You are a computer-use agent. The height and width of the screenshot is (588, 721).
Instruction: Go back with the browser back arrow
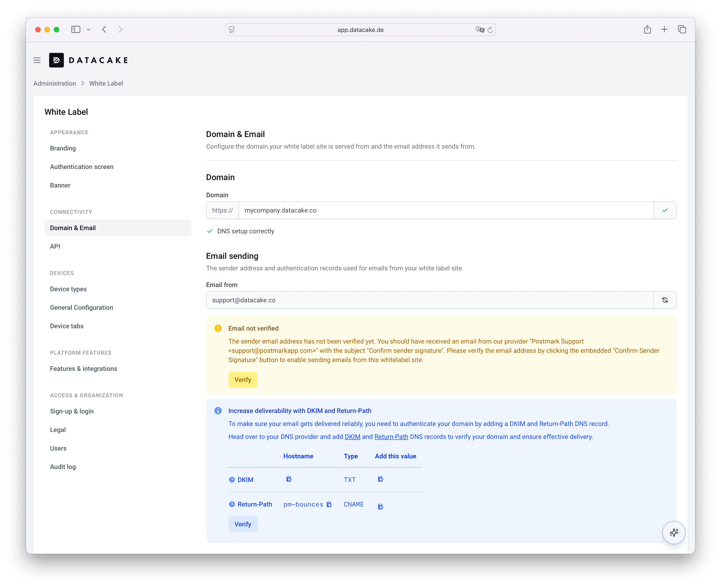point(104,29)
